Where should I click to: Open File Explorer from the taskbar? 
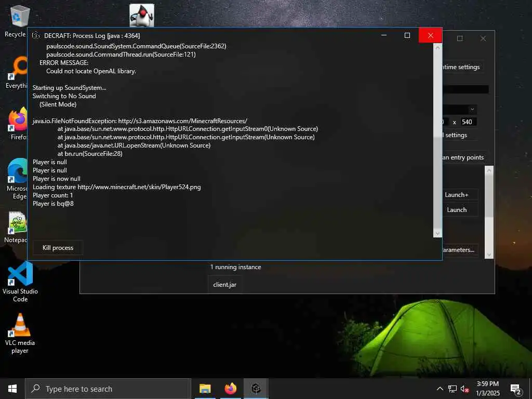click(205, 389)
